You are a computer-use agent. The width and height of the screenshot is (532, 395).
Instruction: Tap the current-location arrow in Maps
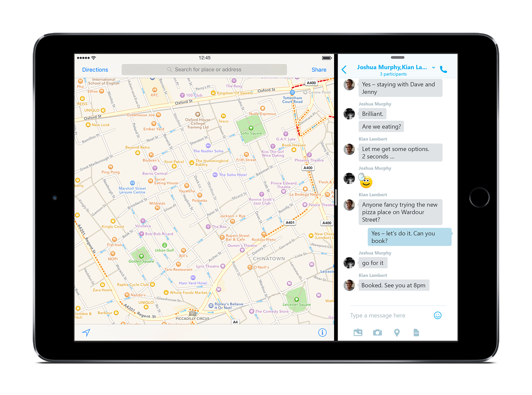pos(86,333)
